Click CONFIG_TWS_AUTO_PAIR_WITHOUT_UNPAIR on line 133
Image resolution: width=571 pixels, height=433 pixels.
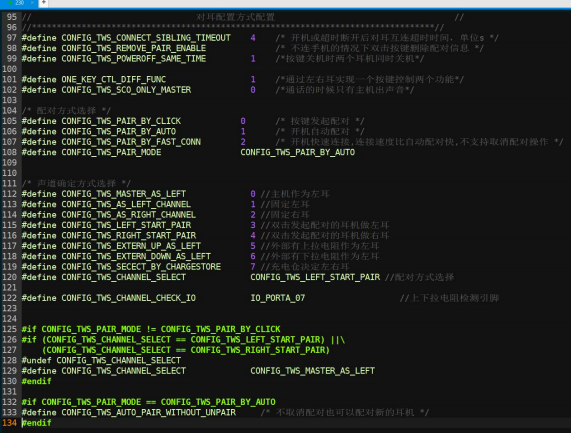[149, 413]
